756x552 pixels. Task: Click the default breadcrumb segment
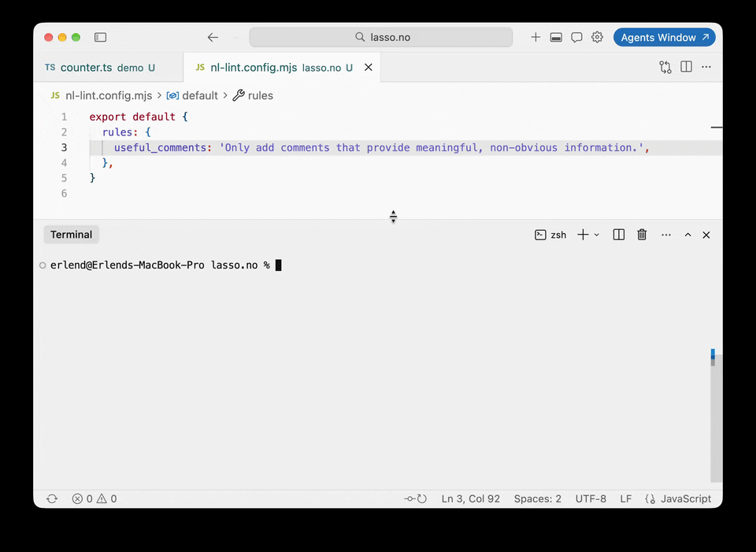[x=200, y=95]
